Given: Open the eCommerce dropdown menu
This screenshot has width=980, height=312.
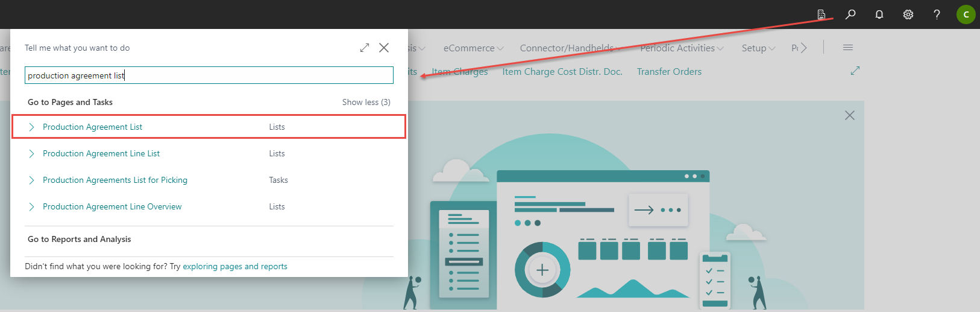Looking at the screenshot, I should click(x=473, y=48).
